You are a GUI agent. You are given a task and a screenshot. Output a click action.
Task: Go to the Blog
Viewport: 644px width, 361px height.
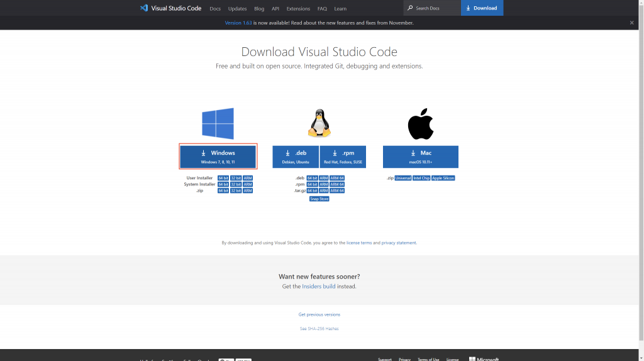[259, 9]
